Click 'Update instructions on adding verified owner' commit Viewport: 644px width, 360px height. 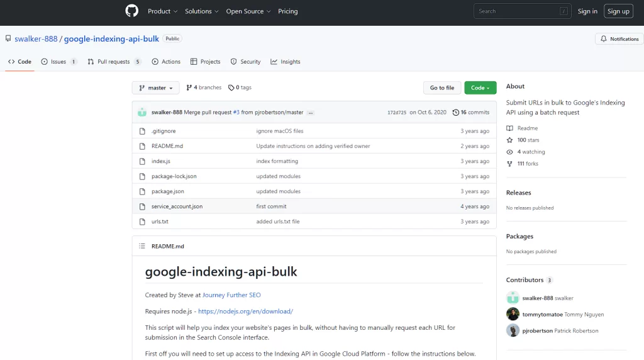[313, 146]
